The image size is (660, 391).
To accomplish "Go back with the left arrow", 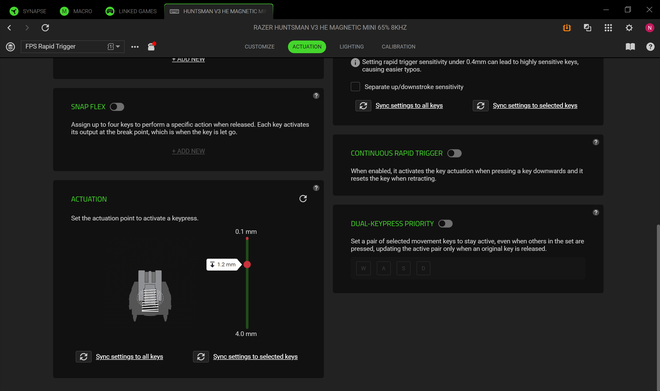I will tap(9, 28).
